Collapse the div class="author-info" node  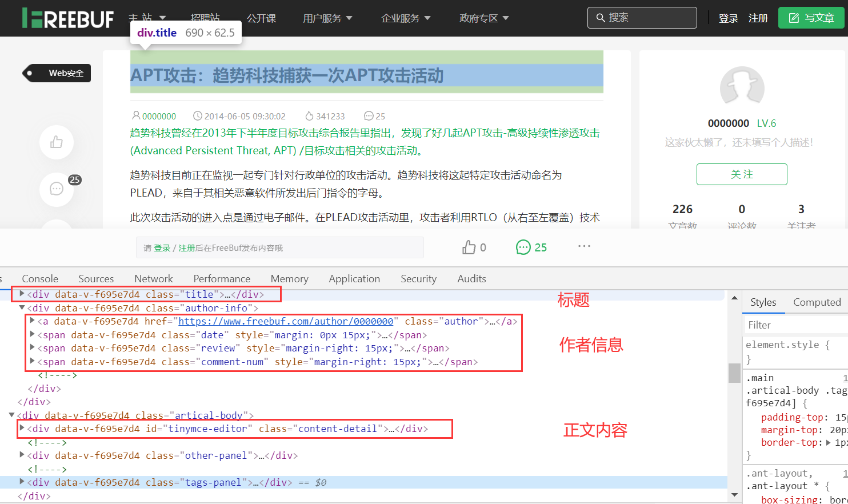pos(22,307)
